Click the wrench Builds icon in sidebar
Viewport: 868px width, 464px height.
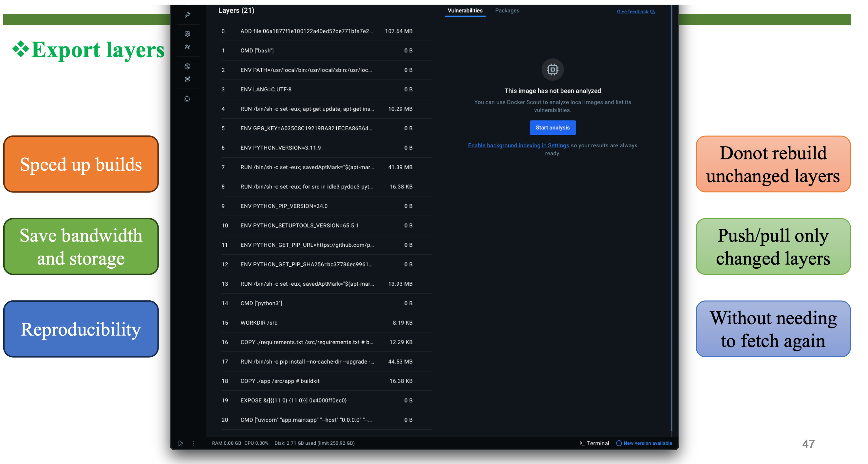pyautogui.click(x=188, y=15)
